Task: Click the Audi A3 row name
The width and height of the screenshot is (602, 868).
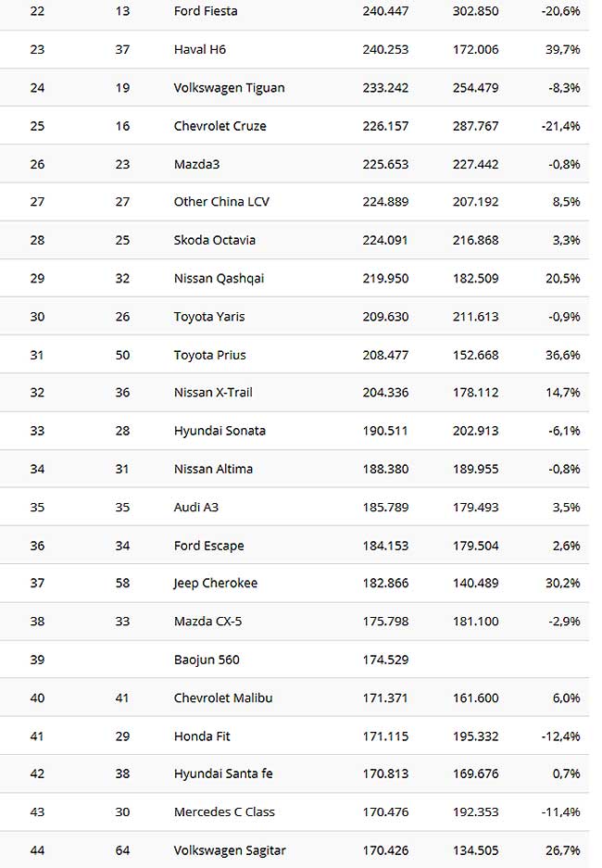Action: click(x=195, y=507)
